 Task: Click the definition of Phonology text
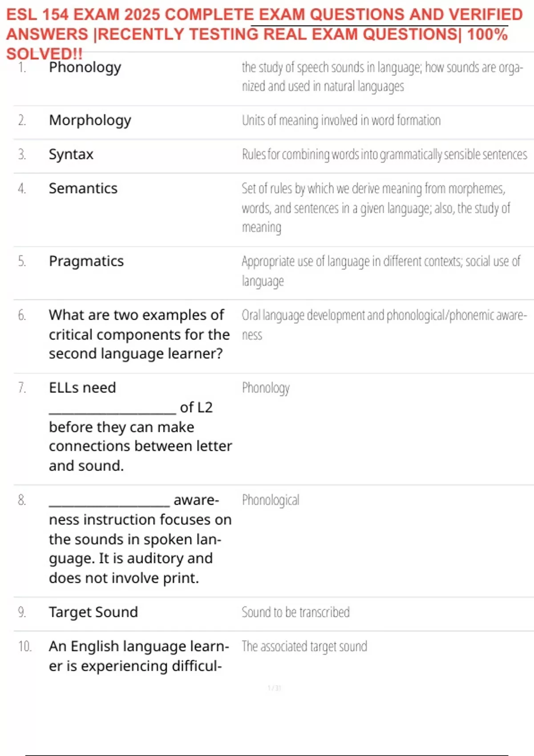coord(382,77)
